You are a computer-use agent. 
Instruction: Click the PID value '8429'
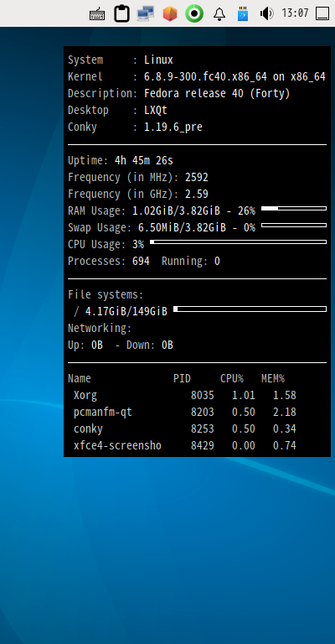[x=203, y=445]
